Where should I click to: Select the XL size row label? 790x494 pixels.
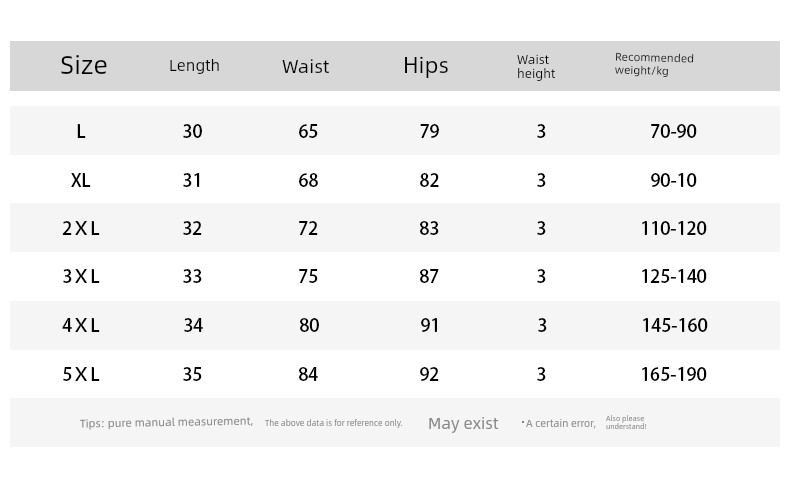point(81,180)
